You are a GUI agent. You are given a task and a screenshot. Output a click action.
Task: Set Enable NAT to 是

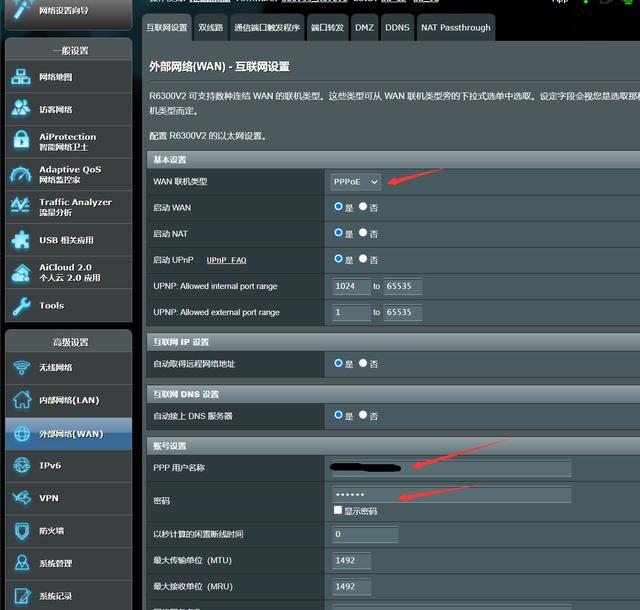[338, 233]
